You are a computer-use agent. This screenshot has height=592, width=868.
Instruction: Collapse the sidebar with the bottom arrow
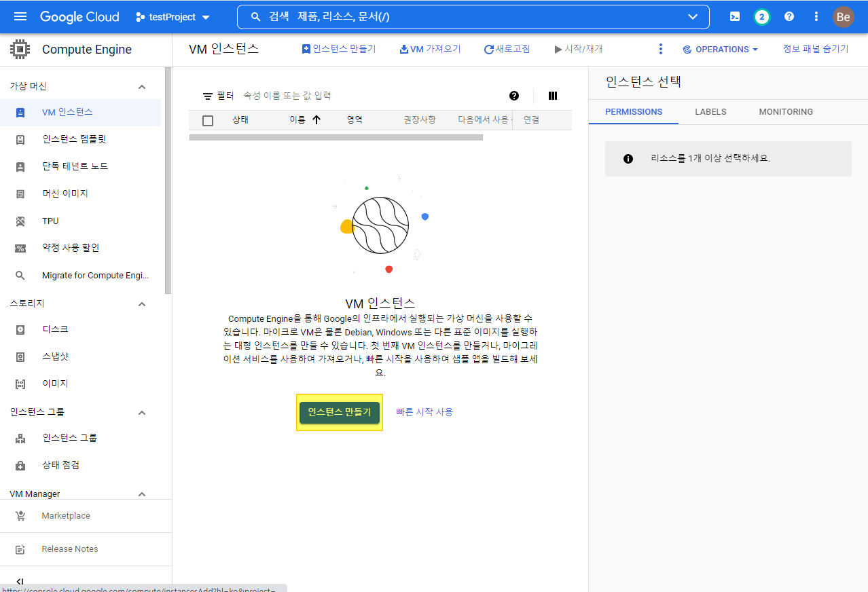click(20, 582)
